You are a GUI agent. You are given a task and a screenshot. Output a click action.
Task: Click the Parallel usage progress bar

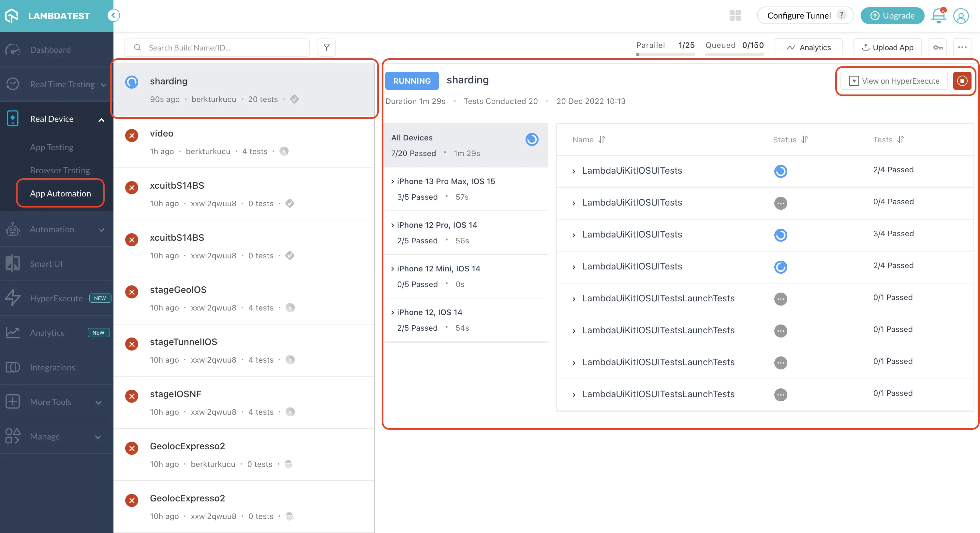pos(665,54)
